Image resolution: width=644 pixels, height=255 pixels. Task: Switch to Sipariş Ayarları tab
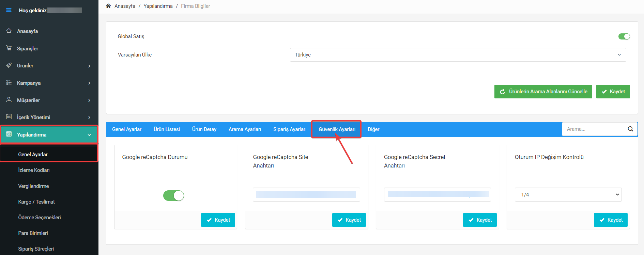click(x=290, y=129)
